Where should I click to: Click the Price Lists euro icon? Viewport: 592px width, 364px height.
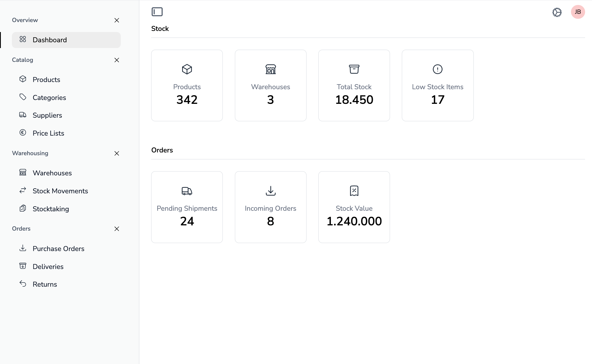click(x=23, y=133)
